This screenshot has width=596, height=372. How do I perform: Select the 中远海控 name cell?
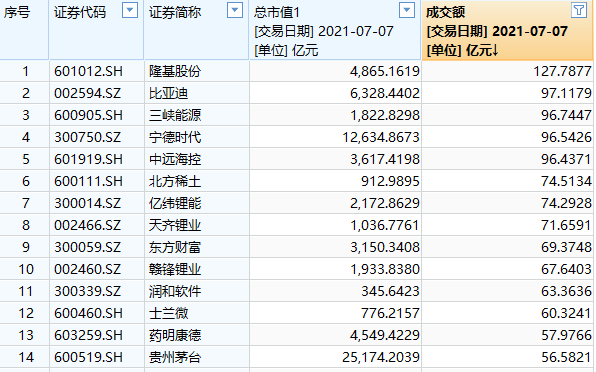point(197,159)
